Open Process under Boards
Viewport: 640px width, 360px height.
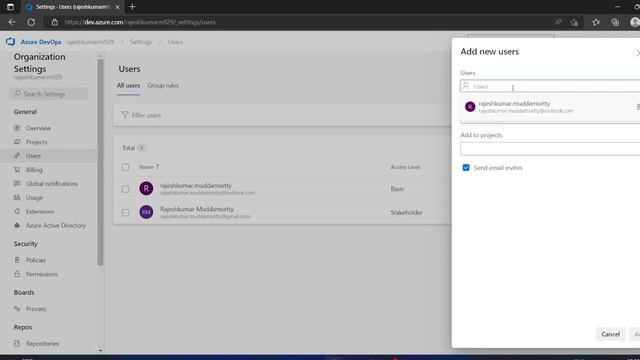click(36, 309)
